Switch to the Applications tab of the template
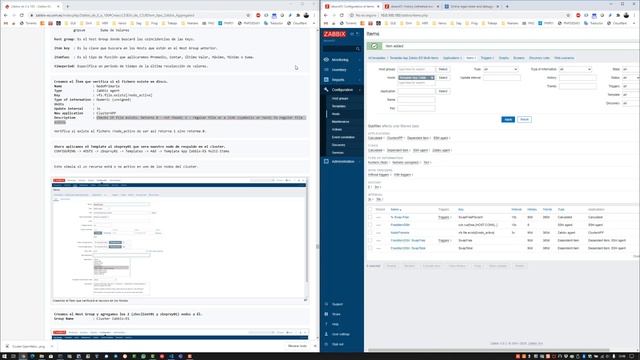Viewport: 640px width, 360px height. [451, 58]
